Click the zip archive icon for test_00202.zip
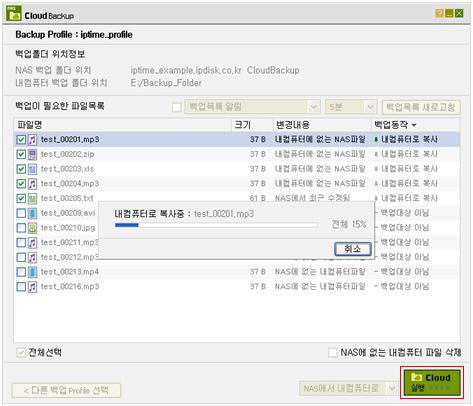The image size is (473, 406). [x=32, y=154]
